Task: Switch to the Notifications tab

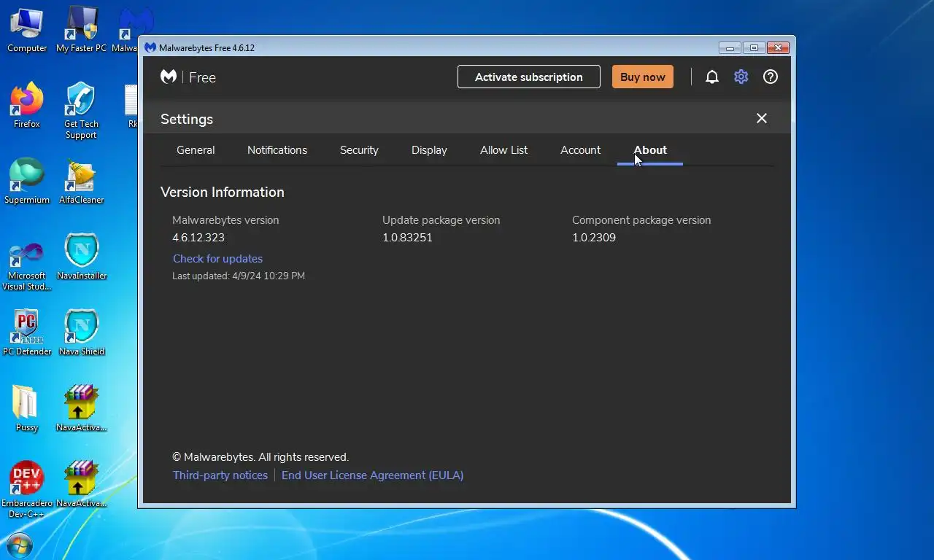Action: pyautogui.click(x=277, y=150)
